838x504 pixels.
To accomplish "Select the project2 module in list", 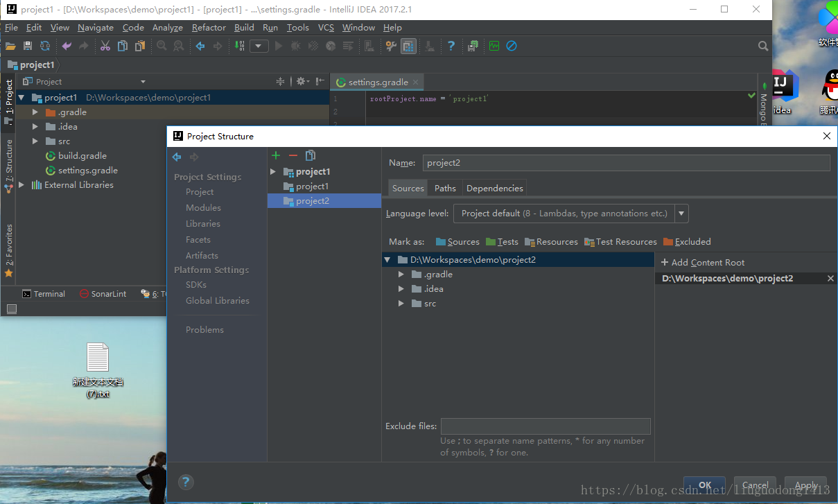I will [x=324, y=201].
